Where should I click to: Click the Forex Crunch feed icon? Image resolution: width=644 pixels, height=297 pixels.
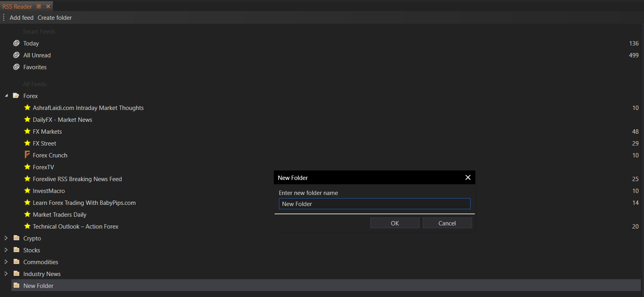27,155
